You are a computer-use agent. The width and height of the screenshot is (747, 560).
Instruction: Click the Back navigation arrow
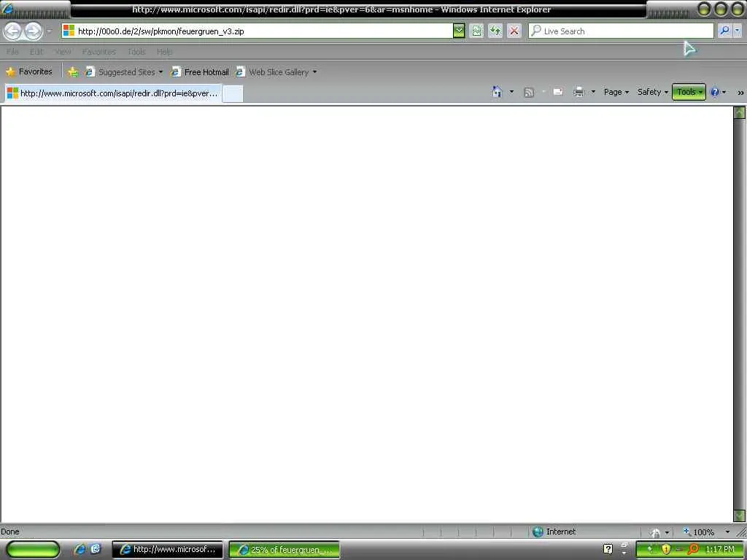click(13, 31)
